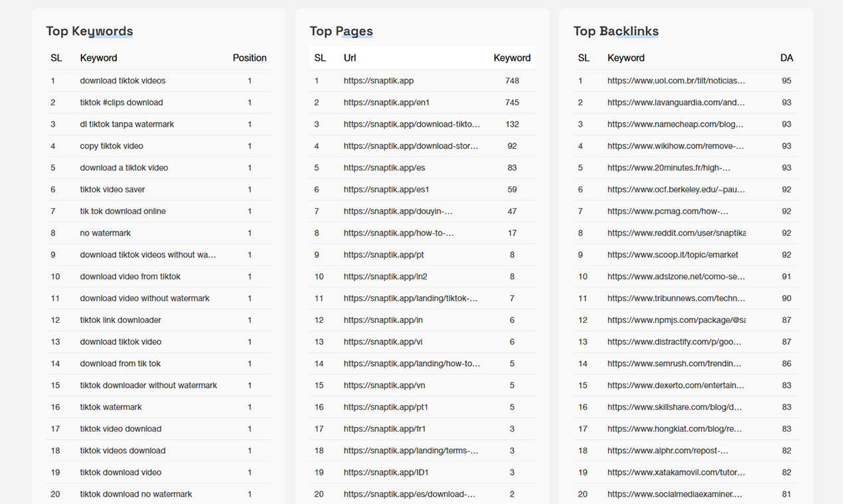
Task: Open the https://snaptik.app top page
Action: click(378, 81)
